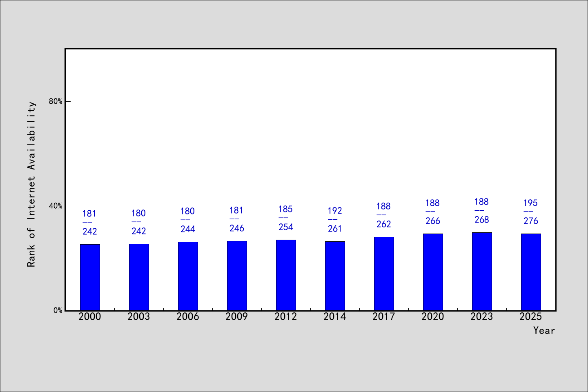Select the 2020 blue bar

tap(433, 272)
